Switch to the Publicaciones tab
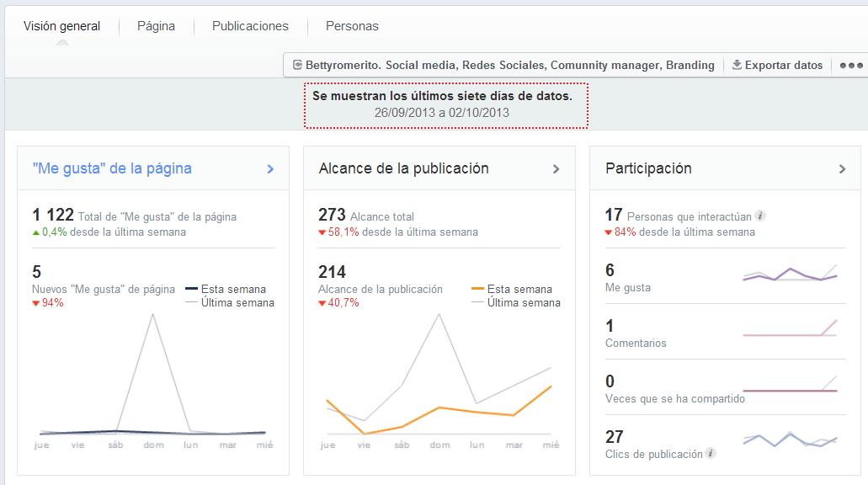Screen dimensions: 868x485 click(x=250, y=26)
